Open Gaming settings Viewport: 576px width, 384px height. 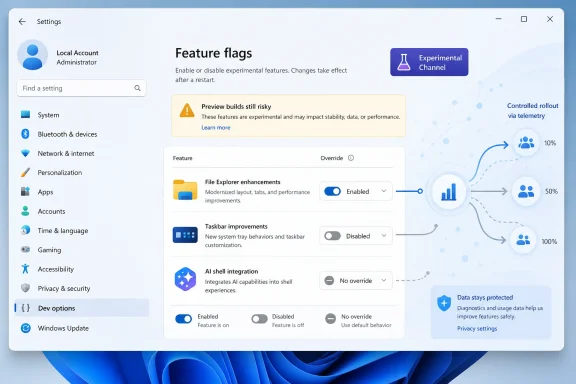point(82,250)
